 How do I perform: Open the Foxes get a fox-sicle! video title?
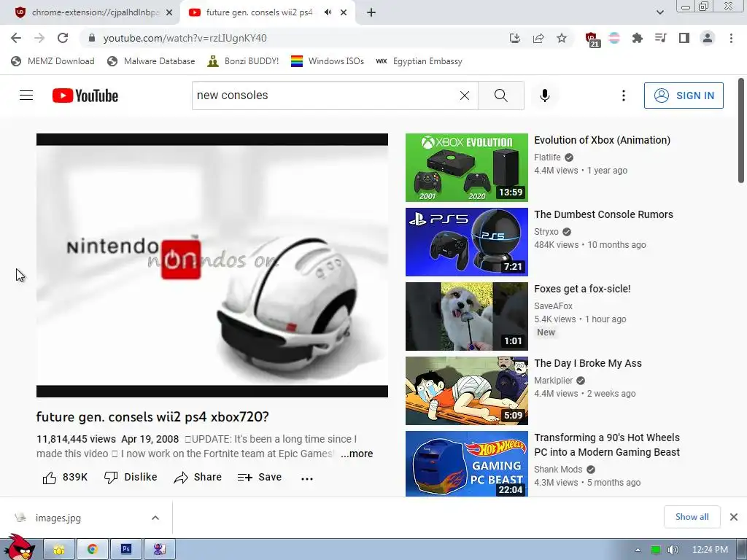click(x=582, y=289)
